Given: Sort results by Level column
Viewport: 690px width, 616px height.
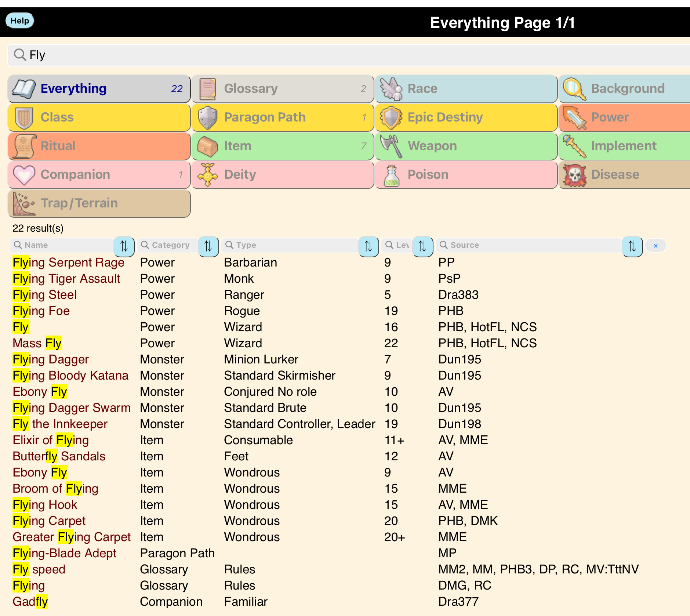Looking at the screenshot, I should [x=422, y=246].
